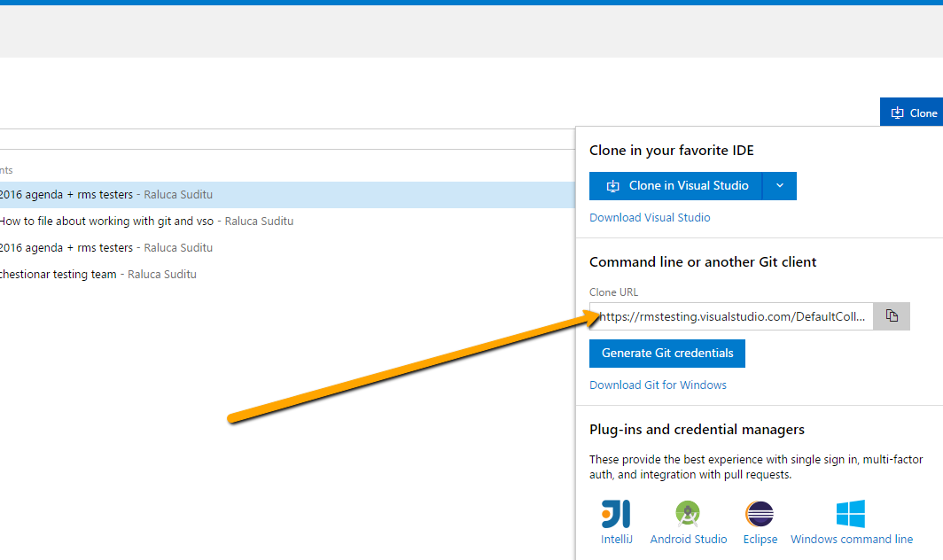
Task: Click 'Clone in your favorite IDE' heading
Action: click(x=671, y=151)
